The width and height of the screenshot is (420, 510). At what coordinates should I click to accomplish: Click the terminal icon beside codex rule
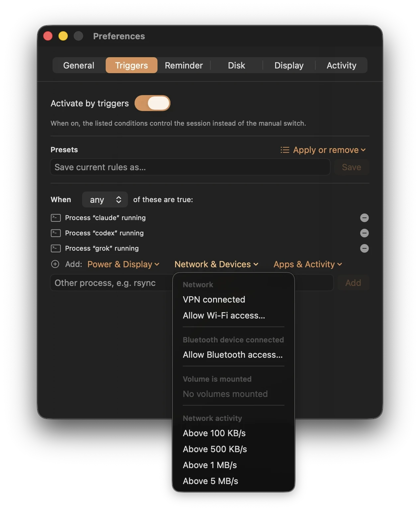point(55,233)
